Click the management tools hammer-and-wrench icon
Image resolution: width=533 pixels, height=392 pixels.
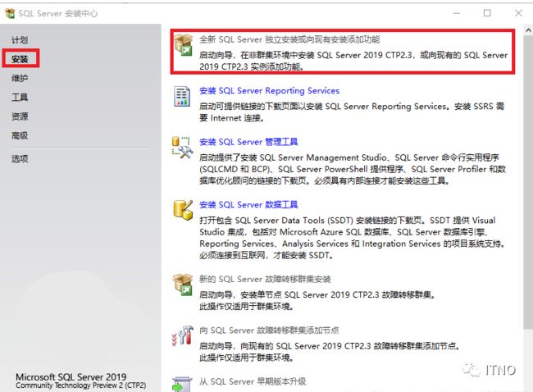point(183,148)
